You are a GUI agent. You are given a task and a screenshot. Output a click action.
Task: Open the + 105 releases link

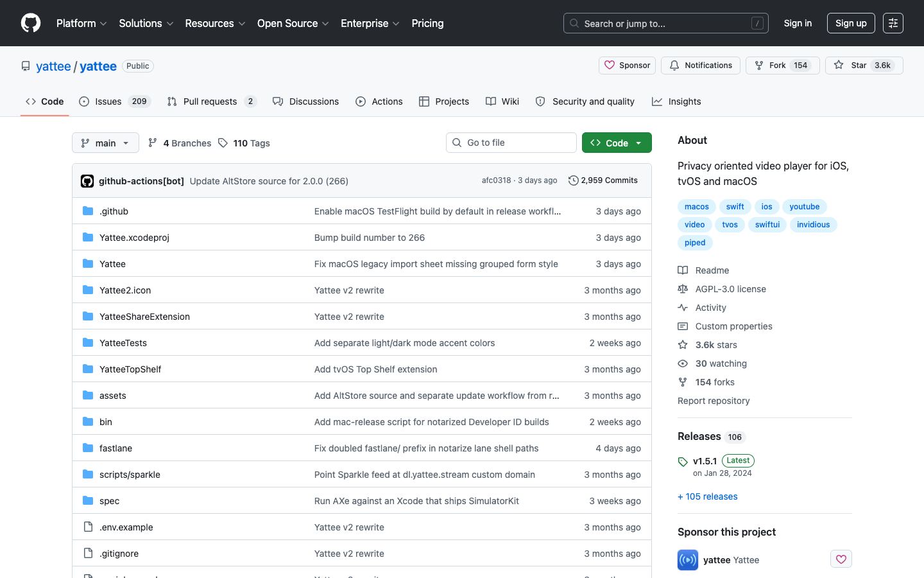click(707, 496)
